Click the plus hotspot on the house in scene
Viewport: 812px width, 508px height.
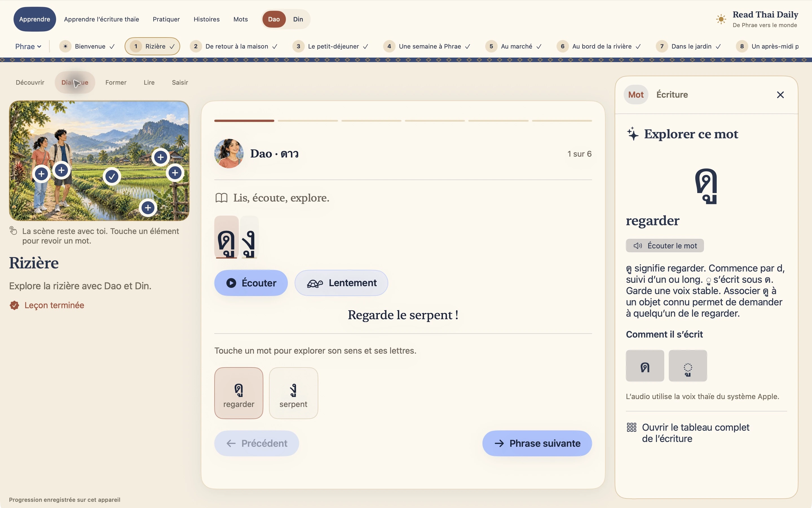pyautogui.click(x=161, y=157)
